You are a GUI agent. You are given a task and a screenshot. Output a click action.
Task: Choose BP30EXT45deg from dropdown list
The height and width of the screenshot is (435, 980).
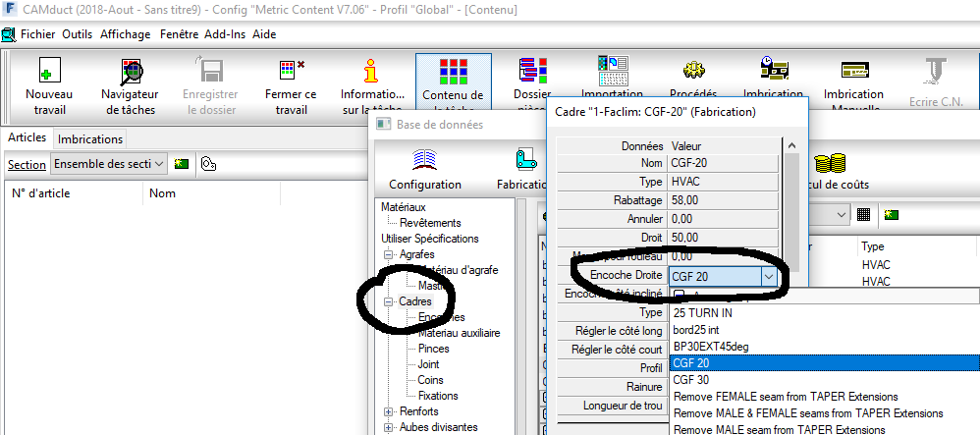point(825,347)
